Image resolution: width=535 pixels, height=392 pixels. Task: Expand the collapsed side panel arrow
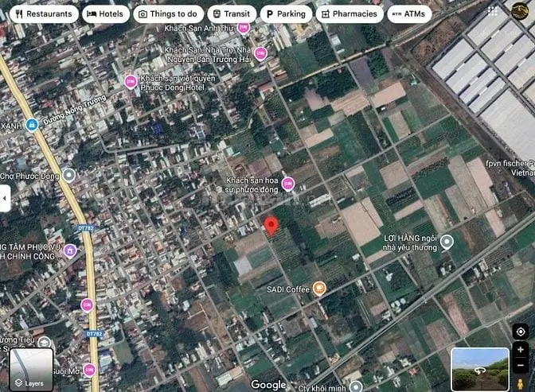tap(5, 196)
